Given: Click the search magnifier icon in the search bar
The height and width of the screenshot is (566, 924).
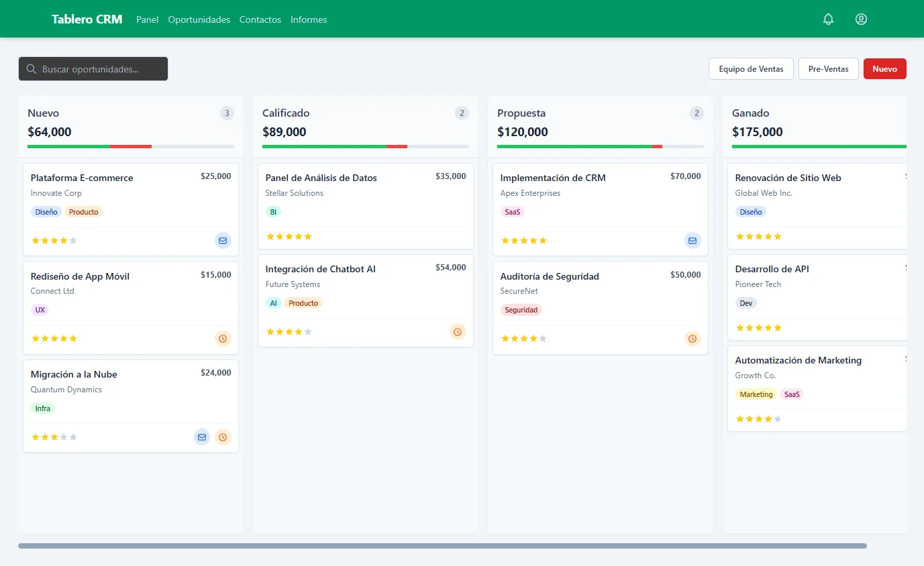Looking at the screenshot, I should [x=32, y=68].
